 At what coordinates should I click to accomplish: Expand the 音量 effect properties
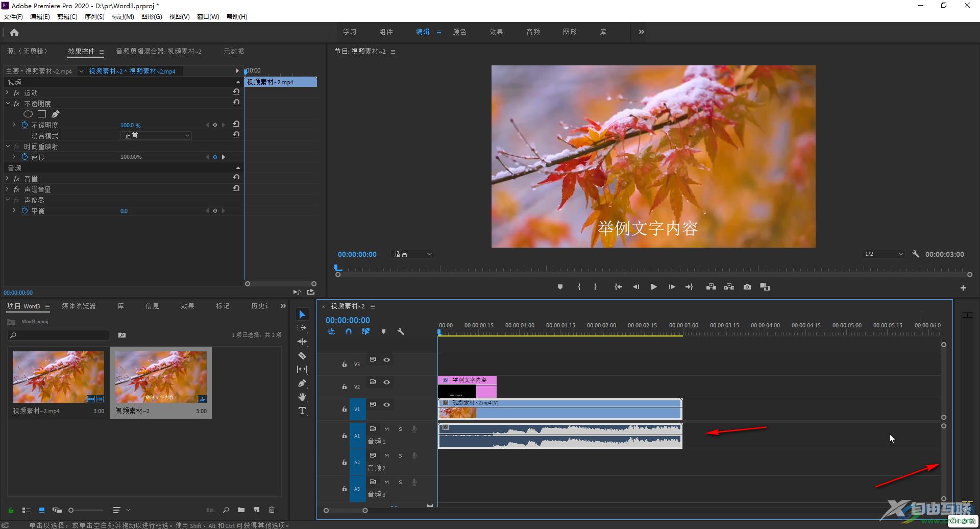[x=7, y=178]
